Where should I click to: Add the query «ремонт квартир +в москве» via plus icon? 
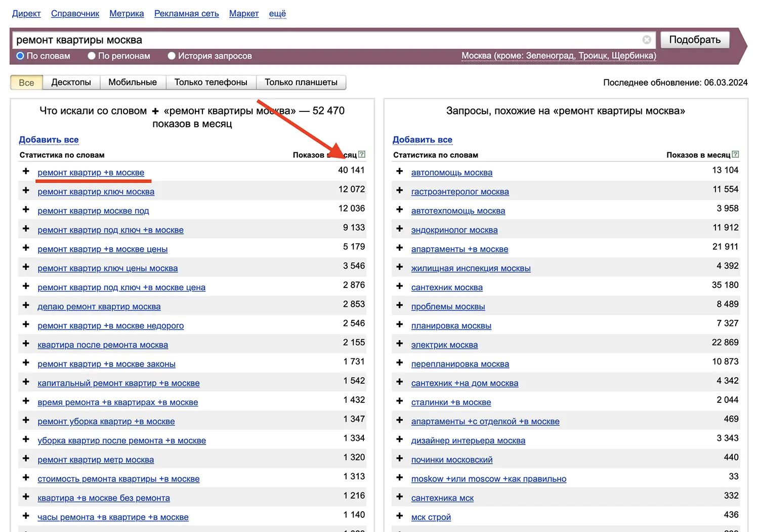tap(26, 171)
